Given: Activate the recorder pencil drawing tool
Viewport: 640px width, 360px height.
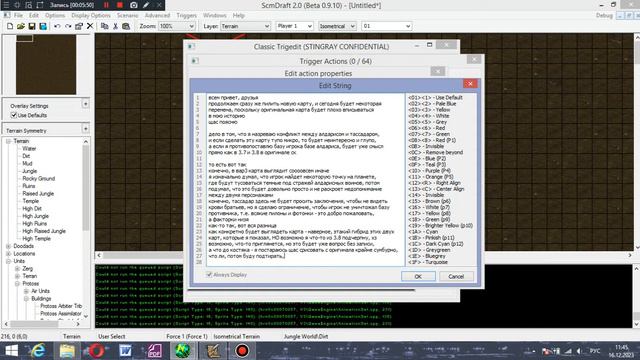Looking at the screenshot, I should tap(146, 5).
